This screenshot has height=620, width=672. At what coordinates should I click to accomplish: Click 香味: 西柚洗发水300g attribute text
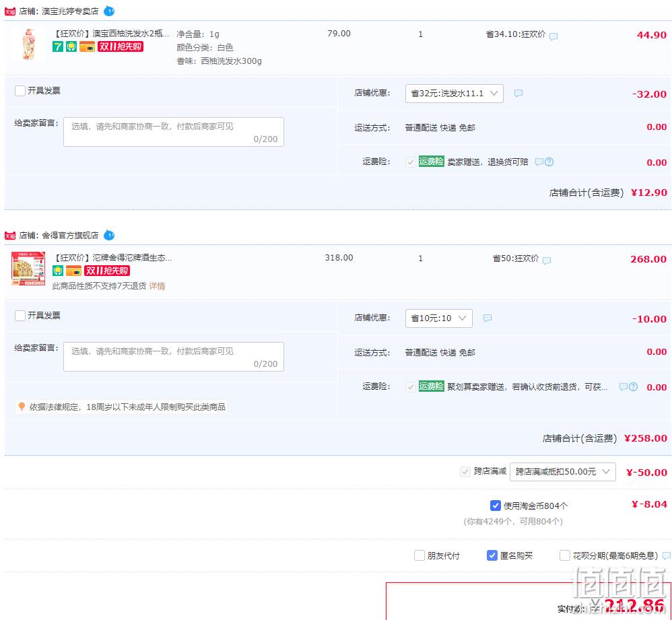[219, 61]
